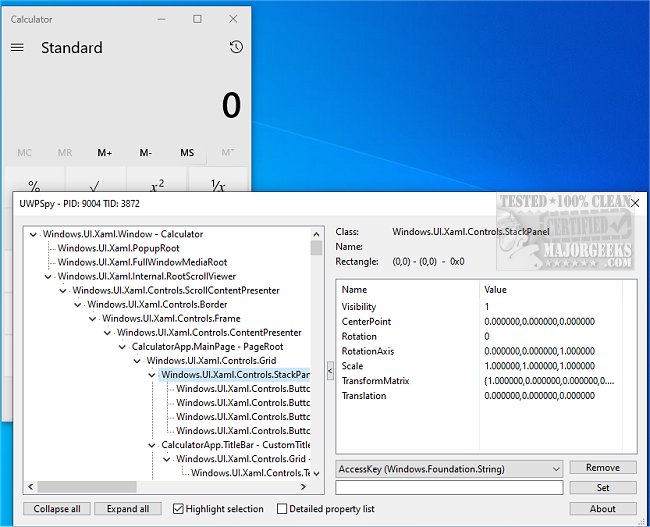Select Windows.UI.Xaml.FullWindowMediaRoot tree item
The image size is (650, 527).
point(142,262)
